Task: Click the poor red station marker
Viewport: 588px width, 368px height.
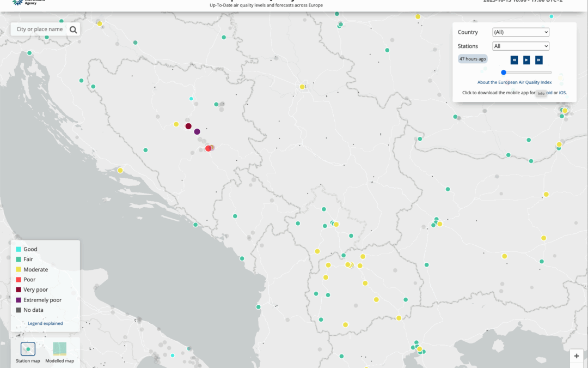Action: (208, 148)
